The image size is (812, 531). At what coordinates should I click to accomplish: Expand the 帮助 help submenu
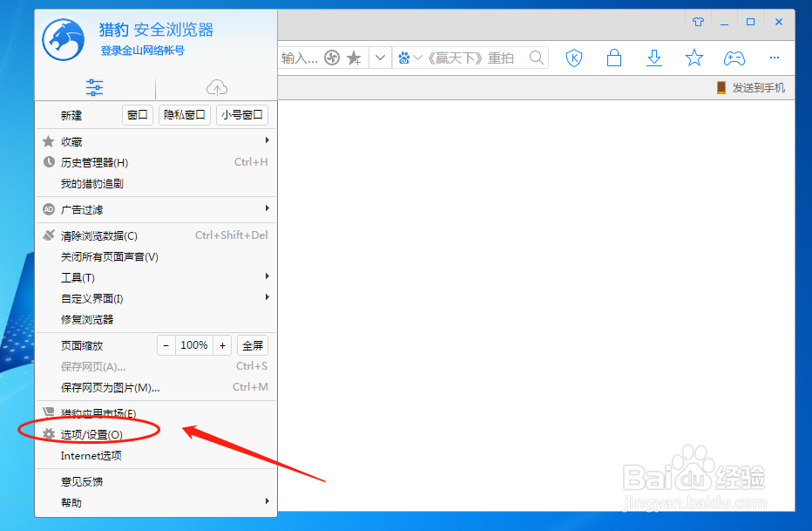pyautogui.click(x=155, y=502)
